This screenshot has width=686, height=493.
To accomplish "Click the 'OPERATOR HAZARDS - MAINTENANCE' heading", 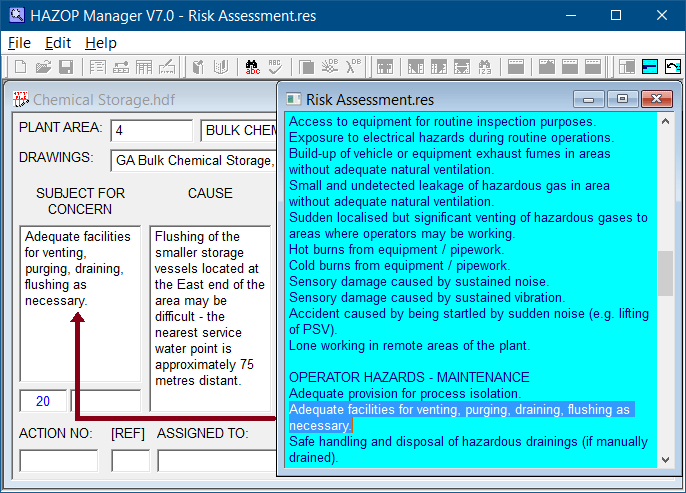I will point(409,377).
